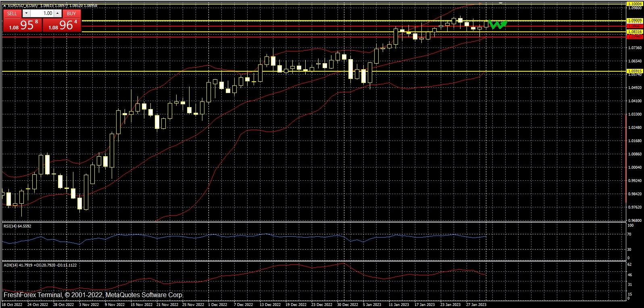Image resolution: width=644 pixels, height=308 pixels.
Task: Increase lot volume with up arrow
Action: coord(58,13)
